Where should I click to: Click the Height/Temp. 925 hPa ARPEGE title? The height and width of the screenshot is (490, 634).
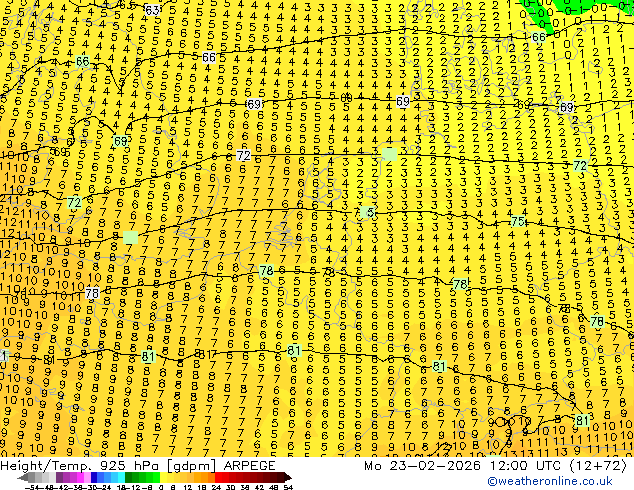tap(138, 466)
